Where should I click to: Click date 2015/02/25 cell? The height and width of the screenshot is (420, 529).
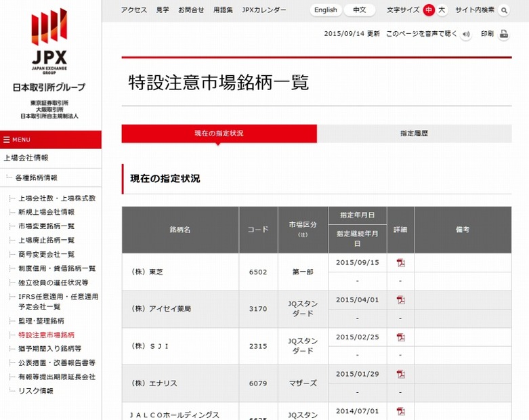click(x=357, y=337)
